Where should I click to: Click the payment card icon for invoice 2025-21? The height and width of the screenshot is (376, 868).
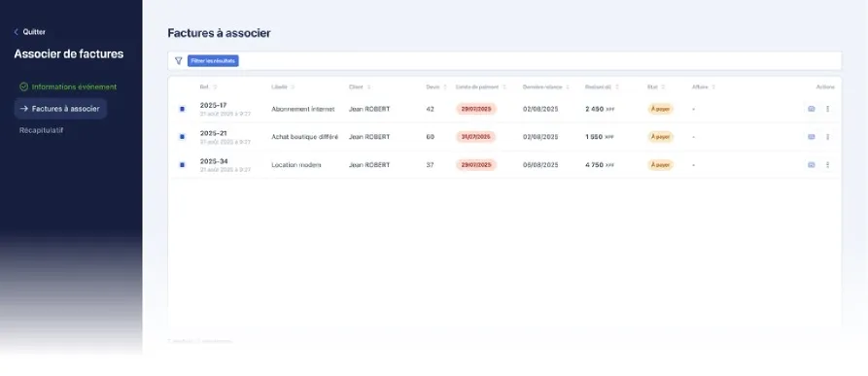(x=812, y=137)
